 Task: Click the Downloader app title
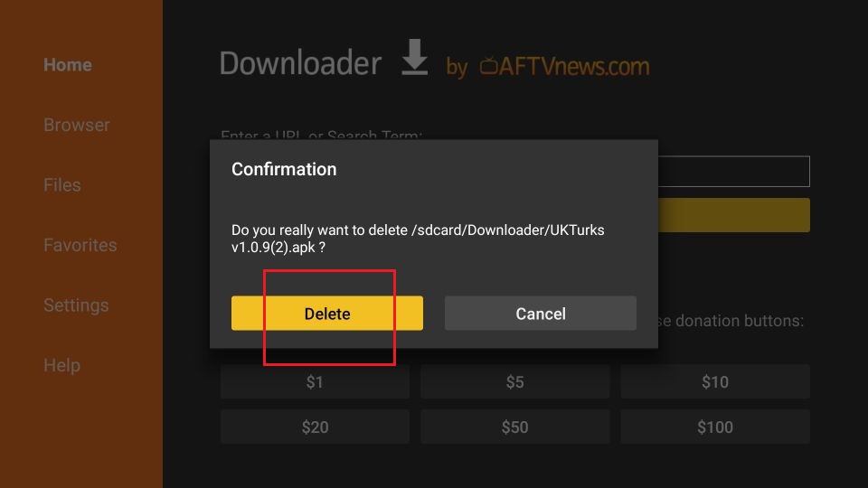pyautogui.click(x=300, y=63)
